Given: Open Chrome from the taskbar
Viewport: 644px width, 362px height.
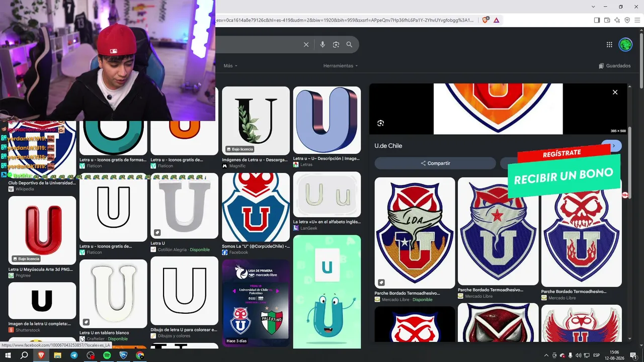Looking at the screenshot, I should pos(140,355).
